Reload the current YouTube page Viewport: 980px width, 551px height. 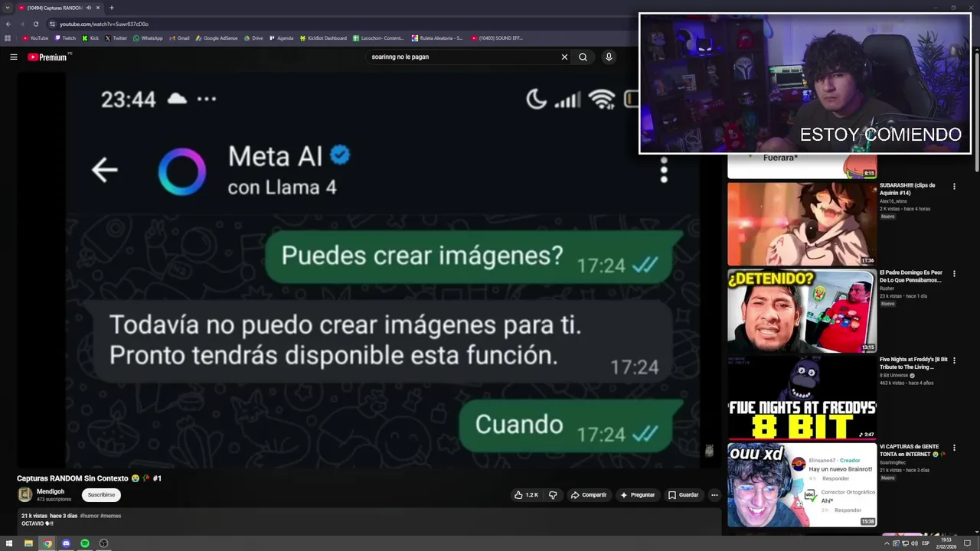coord(35,24)
